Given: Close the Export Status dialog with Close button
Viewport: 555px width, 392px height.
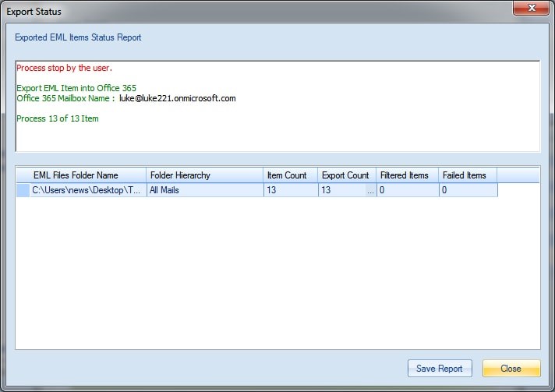Looking at the screenshot, I should 511,369.
